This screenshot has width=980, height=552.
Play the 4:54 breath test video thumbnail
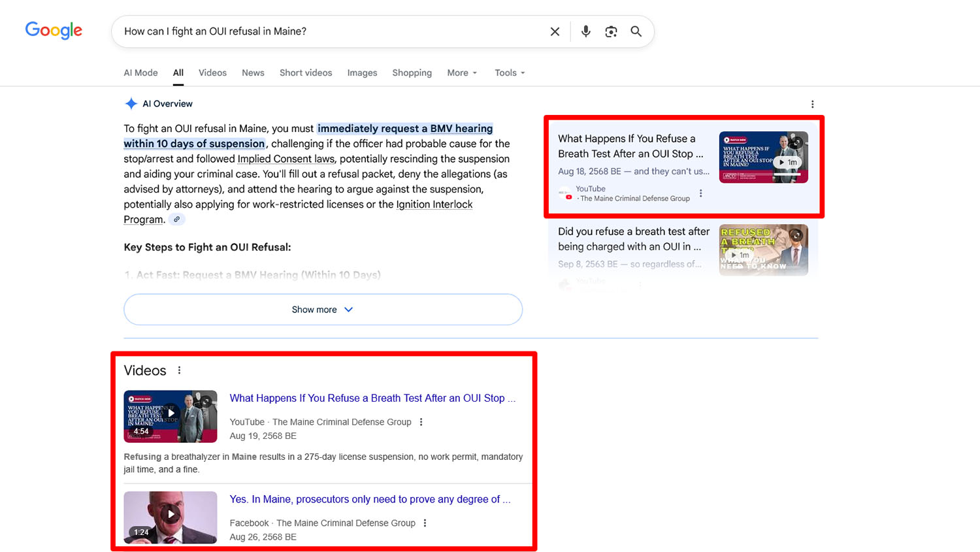tap(171, 416)
